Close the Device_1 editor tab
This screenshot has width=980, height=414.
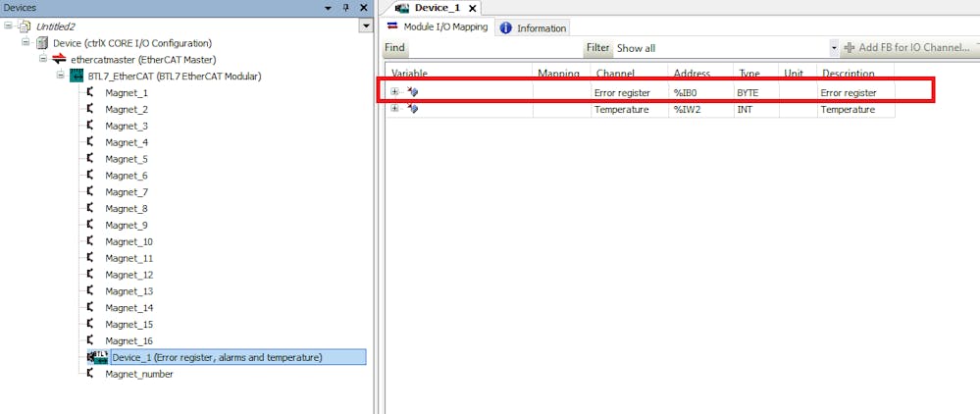pos(473,8)
